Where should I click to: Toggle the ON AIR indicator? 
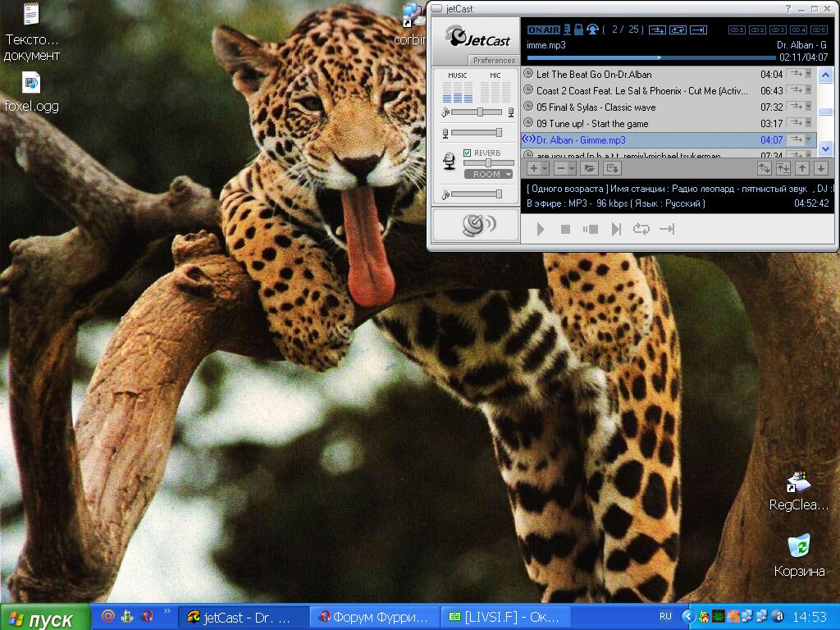[x=544, y=30]
